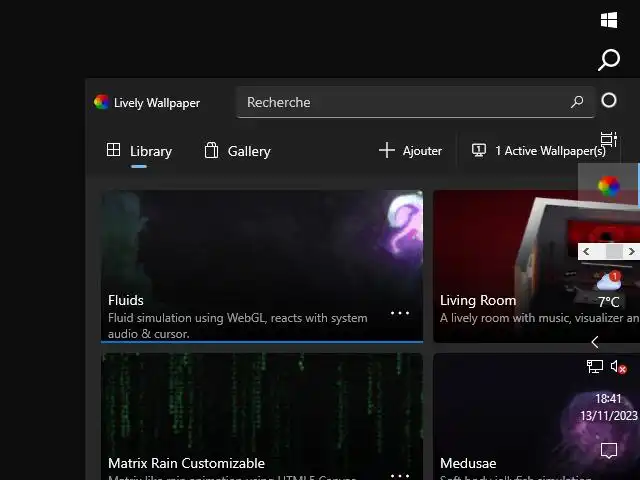
Task: Open 1 Active Wallpaper(s) panel
Action: click(x=539, y=151)
